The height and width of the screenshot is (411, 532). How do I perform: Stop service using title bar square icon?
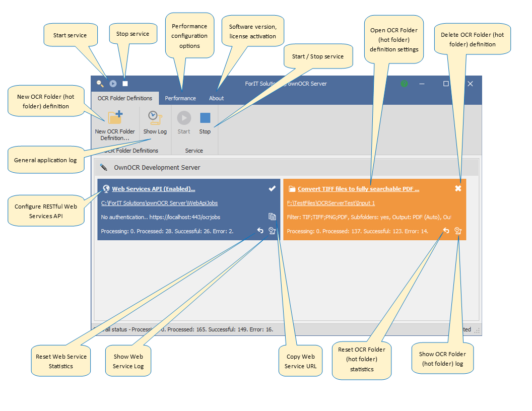tap(125, 84)
